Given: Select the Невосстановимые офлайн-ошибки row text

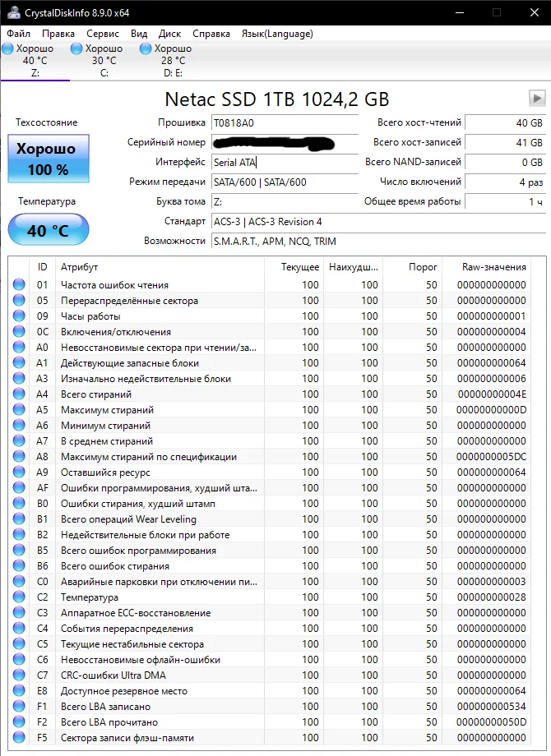Looking at the screenshot, I should pos(141,660).
